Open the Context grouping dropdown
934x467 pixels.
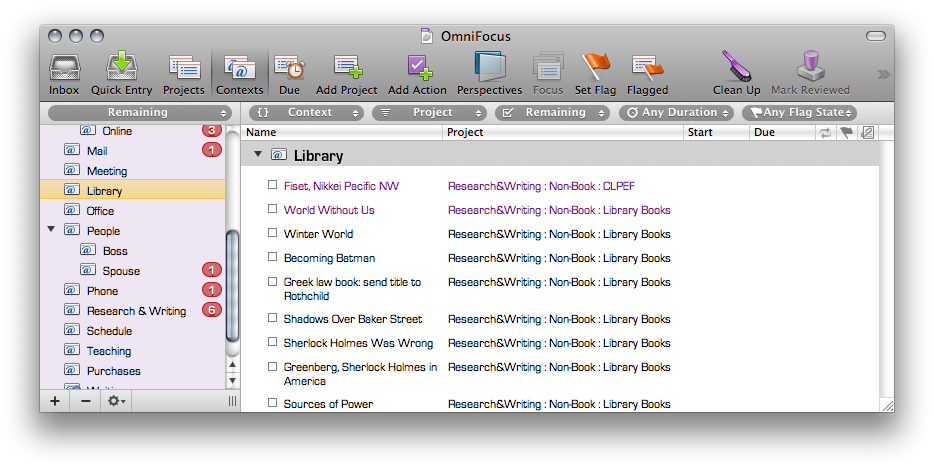click(306, 113)
